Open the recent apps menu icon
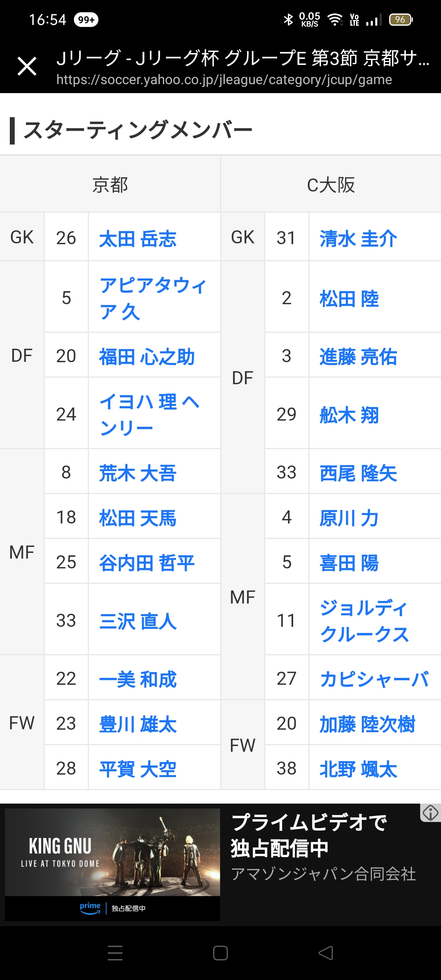The width and height of the screenshot is (441, 980). (115, 953)
